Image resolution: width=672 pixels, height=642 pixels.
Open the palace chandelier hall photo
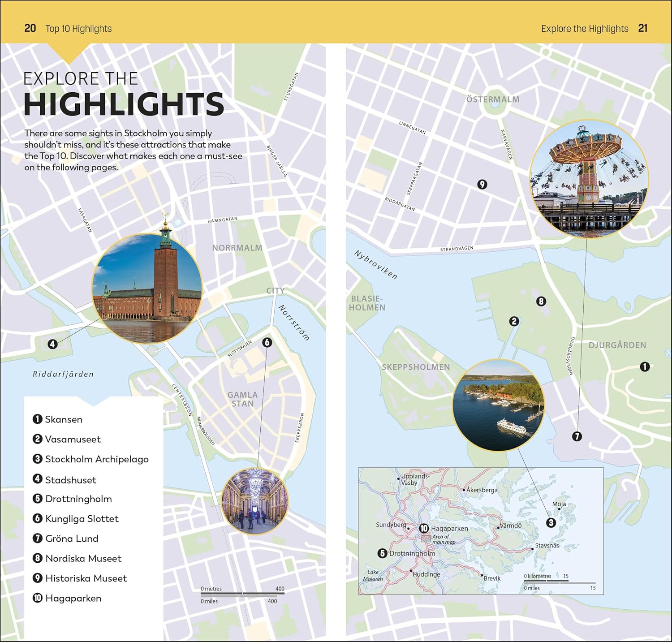(255, 501)
